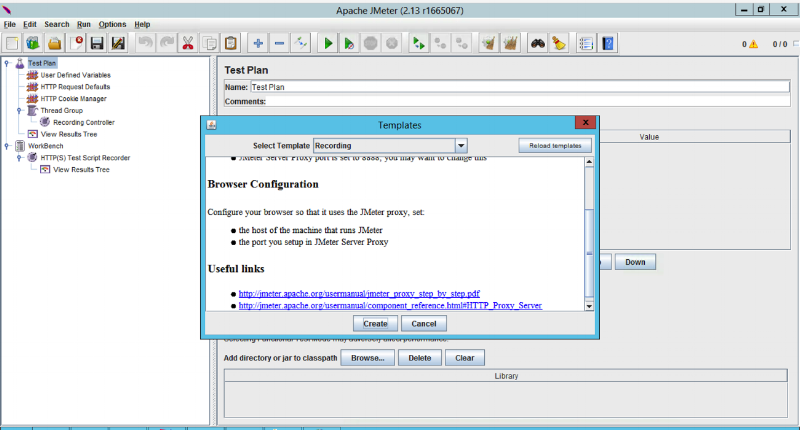
Task: Open the File menu
Action: pos(10,24)
